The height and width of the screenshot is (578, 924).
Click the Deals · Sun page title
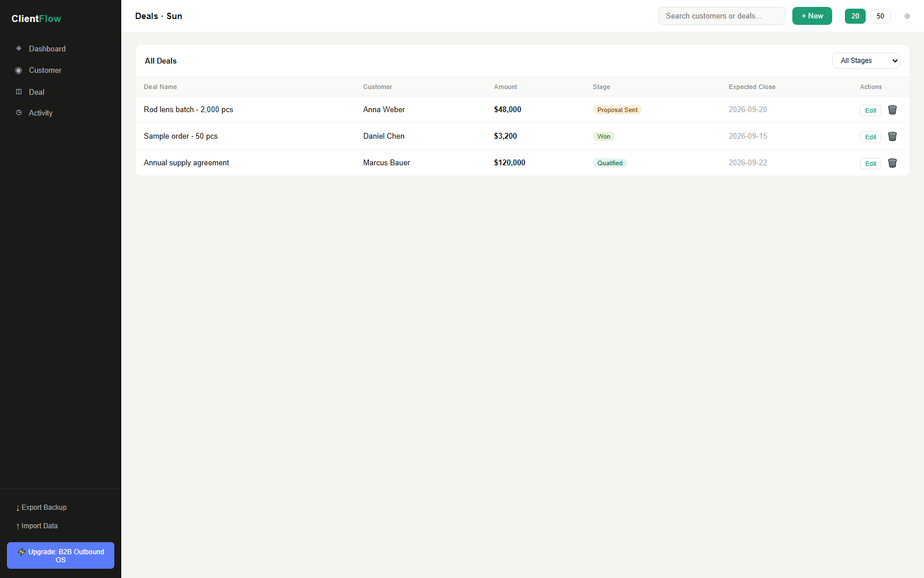(159, 16)
